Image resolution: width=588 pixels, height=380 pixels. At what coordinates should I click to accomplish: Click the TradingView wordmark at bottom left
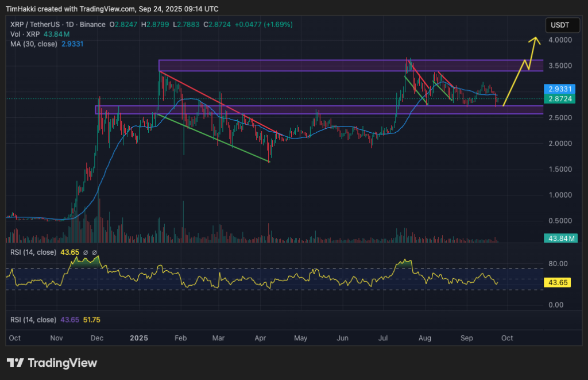(x=63, y=363)
